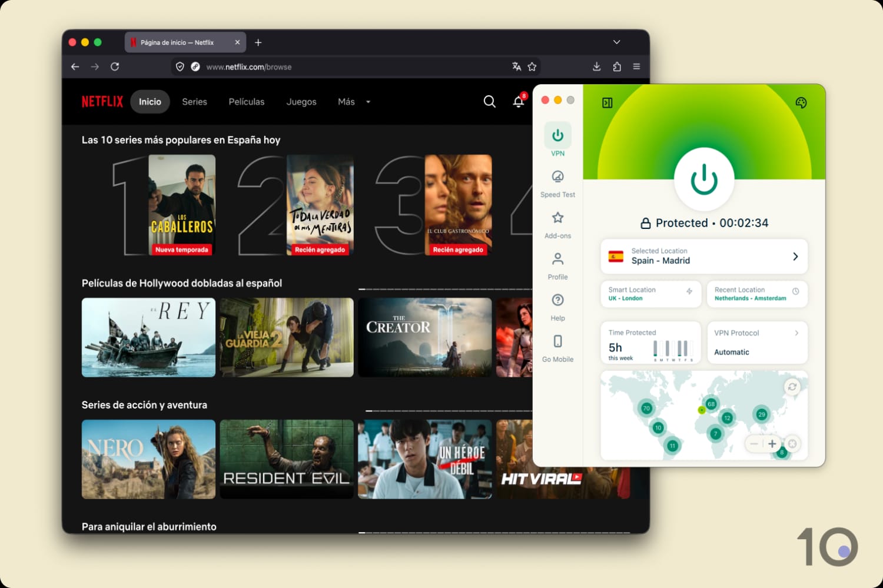Open The Creator movie thumbnail
The image size is (883, 588).
[x=424, y=337]
